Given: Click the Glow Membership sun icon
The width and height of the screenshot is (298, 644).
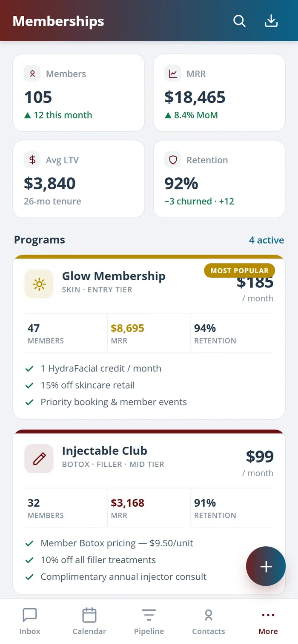Looking at the screenshot, I should click(x=39, y=284).
